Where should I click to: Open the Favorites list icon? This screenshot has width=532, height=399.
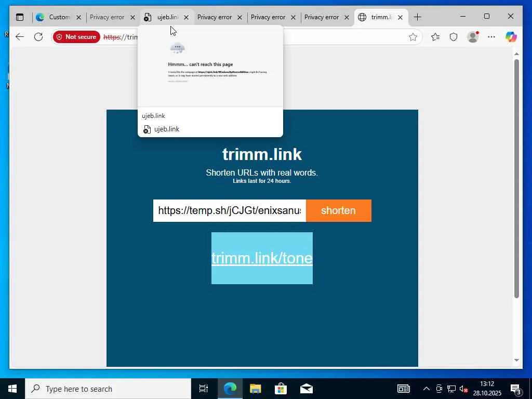point(435,37)
